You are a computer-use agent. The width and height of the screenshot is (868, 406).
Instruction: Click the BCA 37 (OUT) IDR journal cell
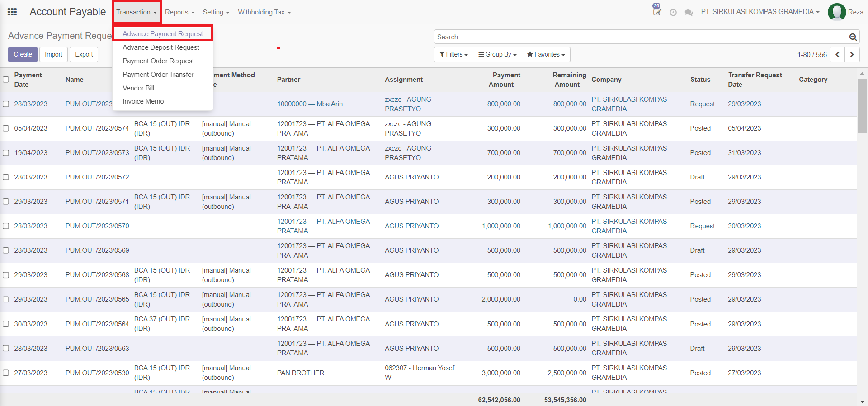[162, 324]
